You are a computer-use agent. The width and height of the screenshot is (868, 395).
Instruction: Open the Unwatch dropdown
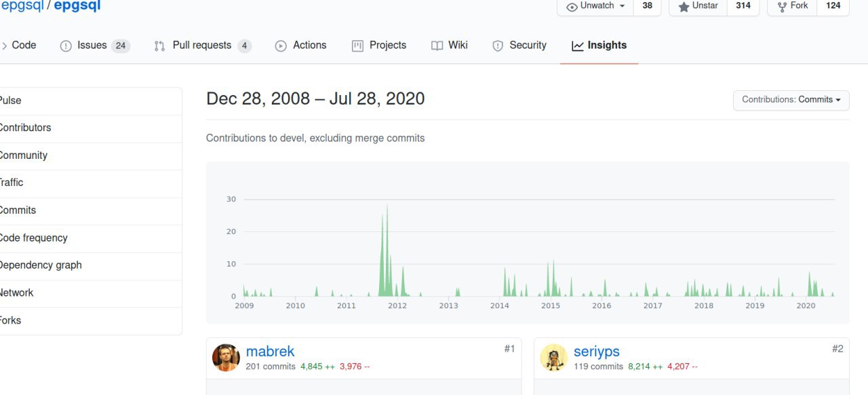595,6
